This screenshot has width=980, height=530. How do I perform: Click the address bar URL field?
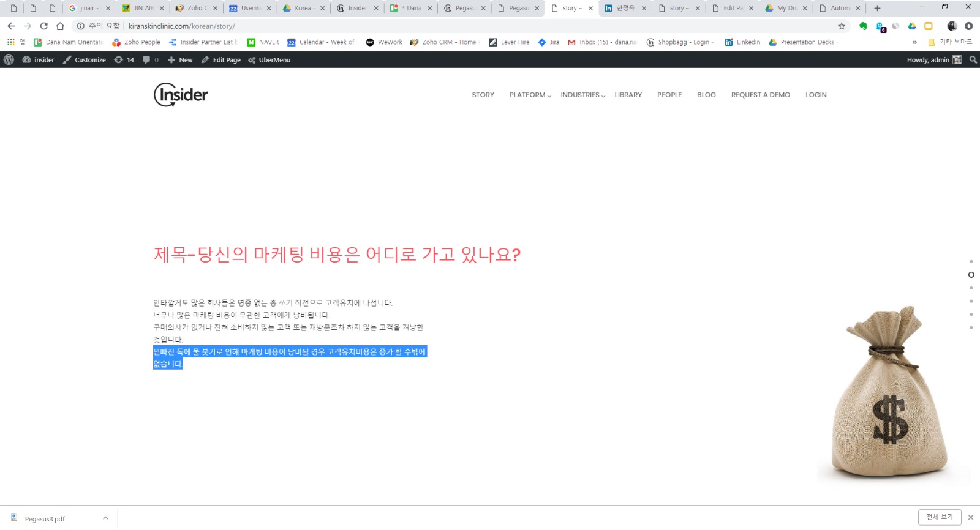tap(429, 26)
